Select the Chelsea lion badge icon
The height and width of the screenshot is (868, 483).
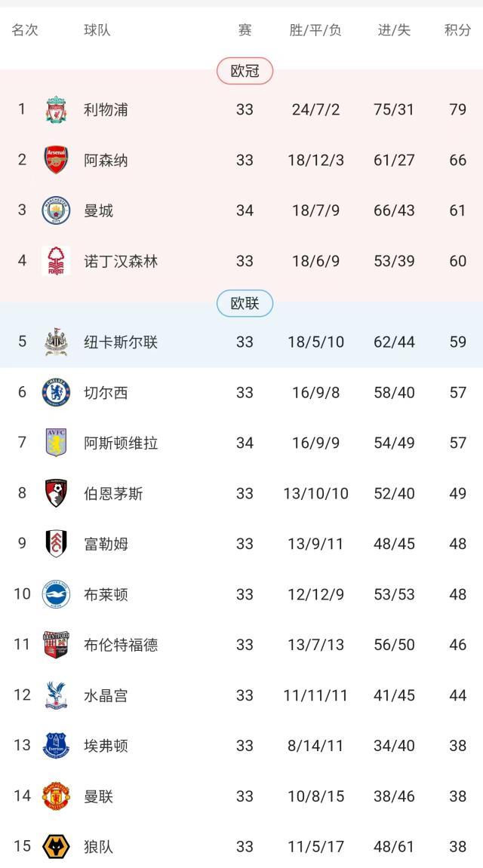coord(54,392)
